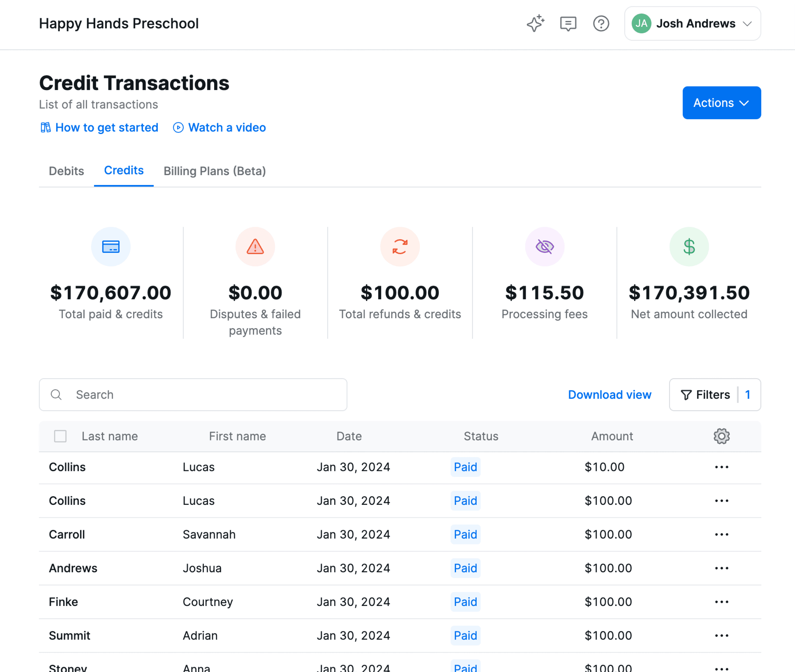
Task: Click the help question mark icon
Action: coord(601,24)
